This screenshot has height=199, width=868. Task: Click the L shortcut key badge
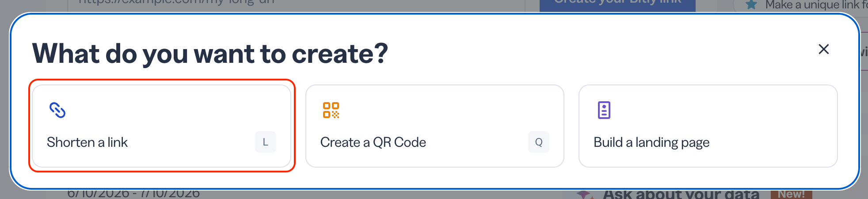(x=266, y=142)
